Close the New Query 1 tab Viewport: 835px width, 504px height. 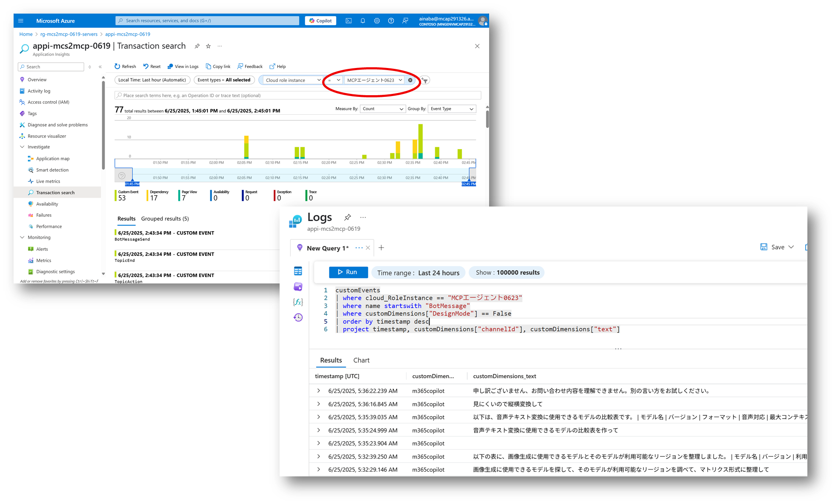tap(368, 248)
